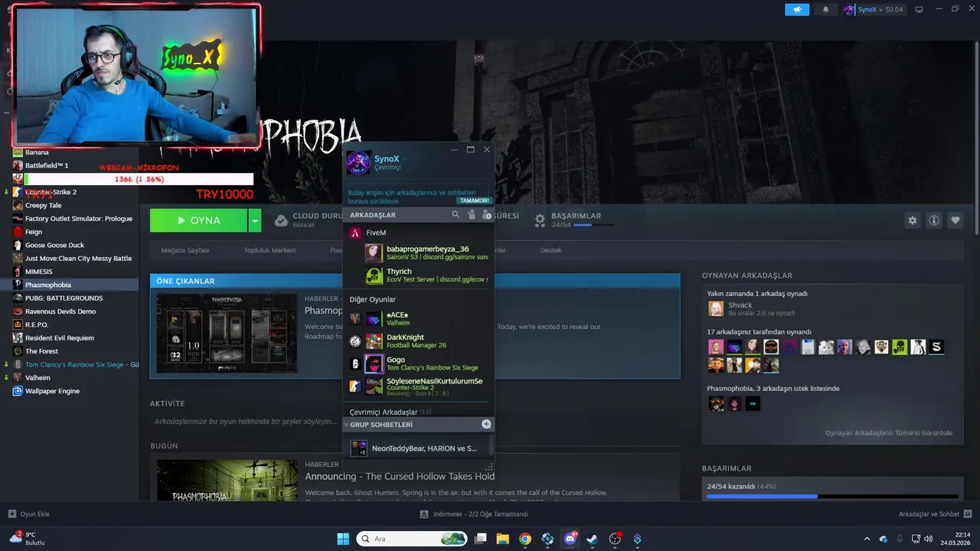Click the friend requests person icon
980x551 pixels.
(x=471, y=215)
